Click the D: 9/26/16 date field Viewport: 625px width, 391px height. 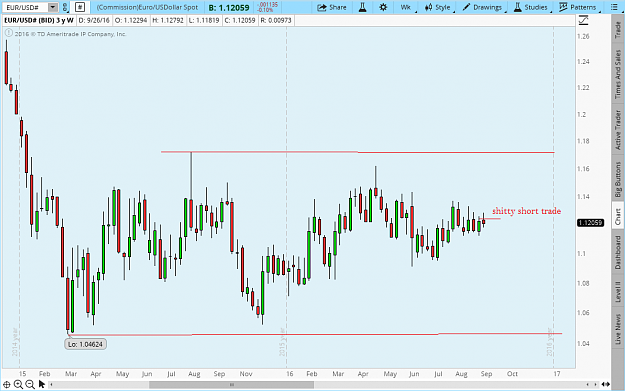(x=94, y=20)
